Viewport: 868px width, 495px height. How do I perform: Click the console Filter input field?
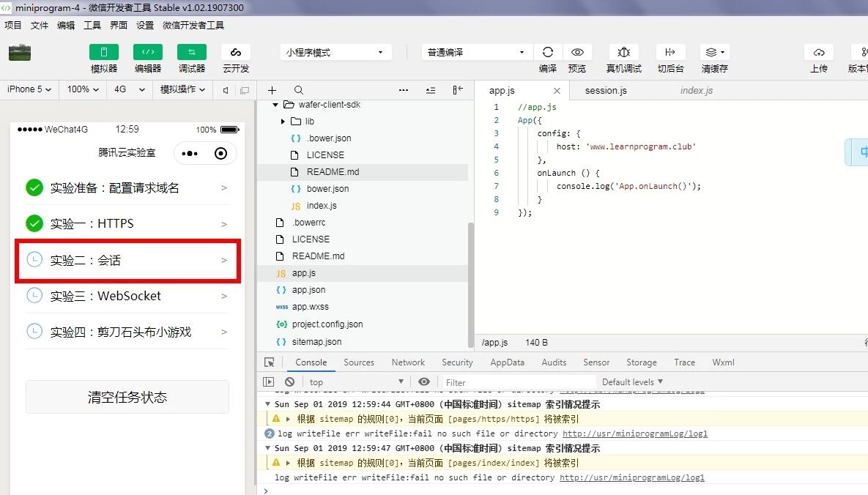click(x=518, y=382)
